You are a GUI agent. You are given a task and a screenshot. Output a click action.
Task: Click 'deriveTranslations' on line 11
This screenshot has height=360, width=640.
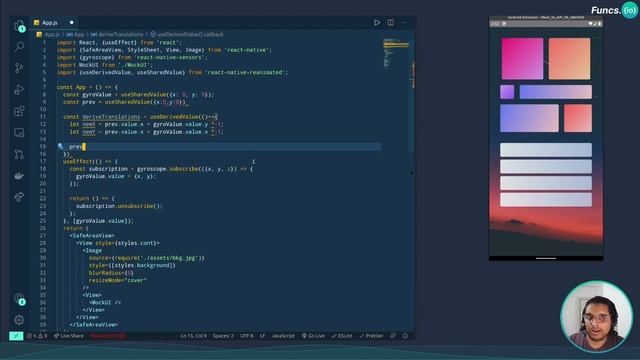[x=111, y=117]
